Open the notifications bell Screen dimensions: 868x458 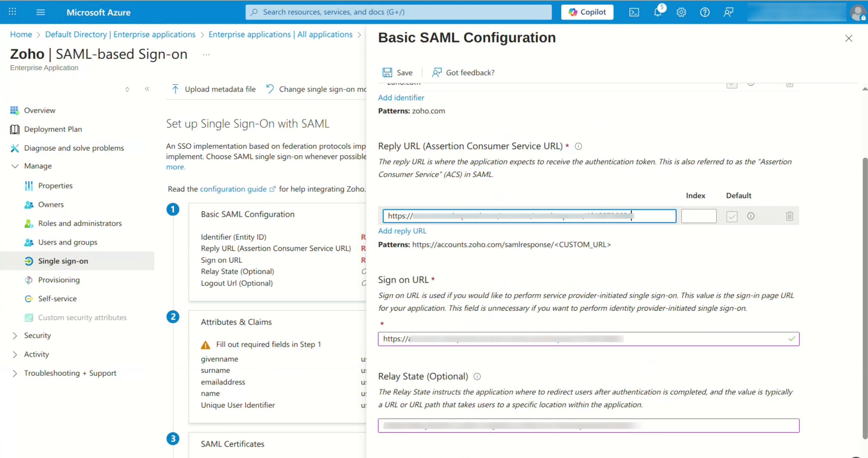tap(657, 12)
